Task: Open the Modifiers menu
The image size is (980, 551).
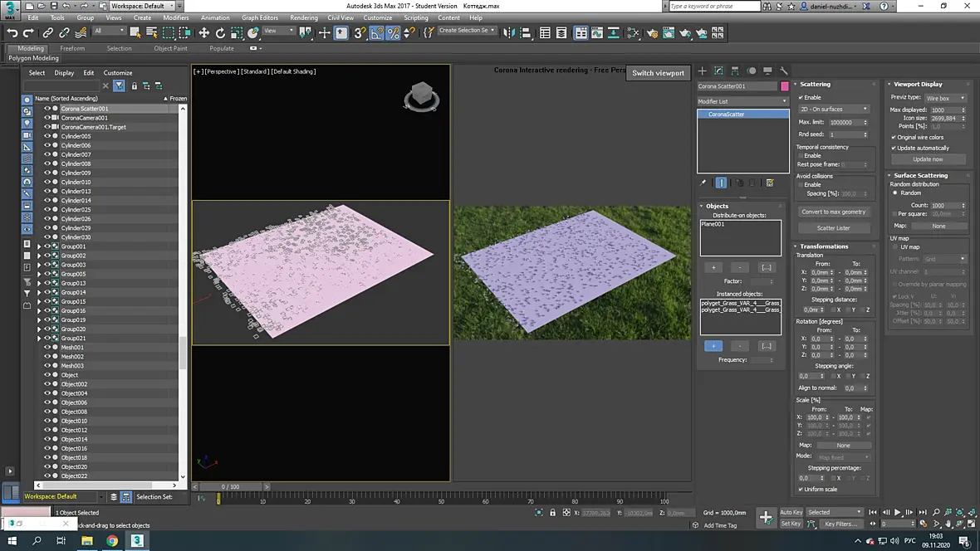Action: pos(175,17)
